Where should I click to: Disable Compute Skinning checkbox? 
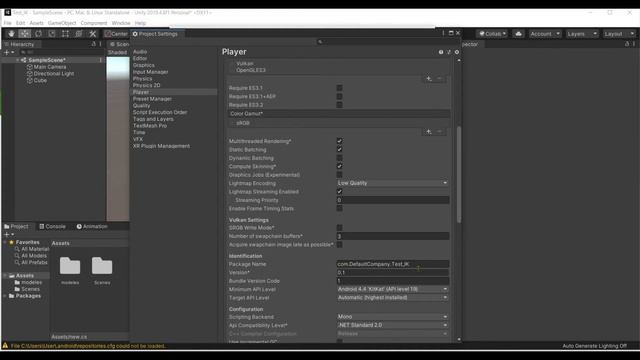pos(339,166)
